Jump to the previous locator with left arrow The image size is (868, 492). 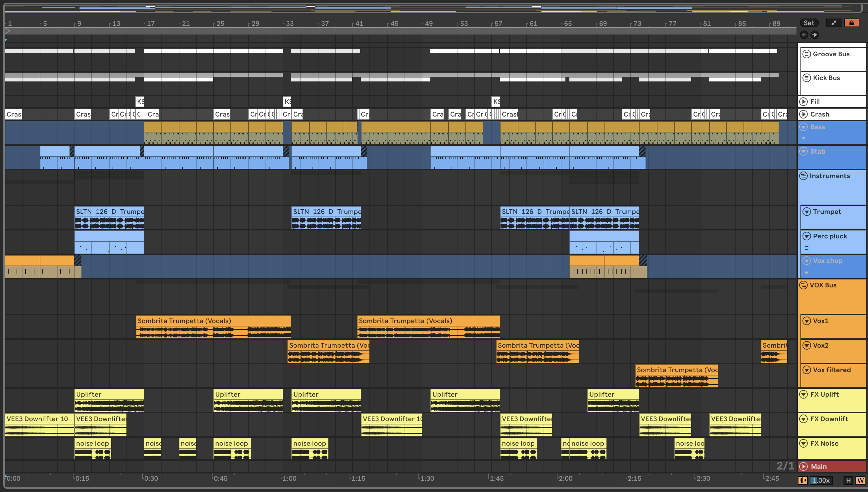804,34
